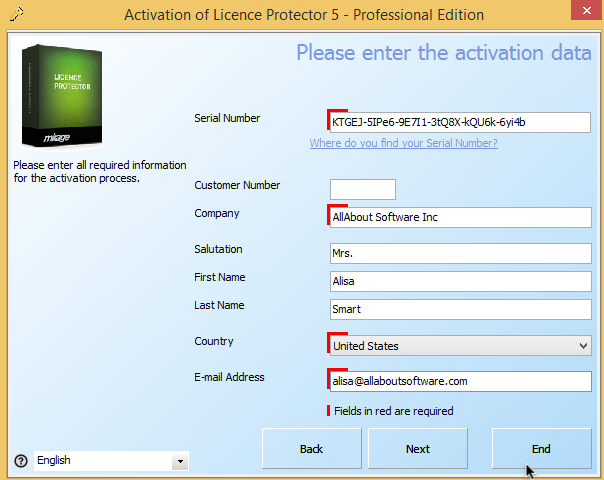
Task: Click the key icon in title bar
Action: click(16, 14)
